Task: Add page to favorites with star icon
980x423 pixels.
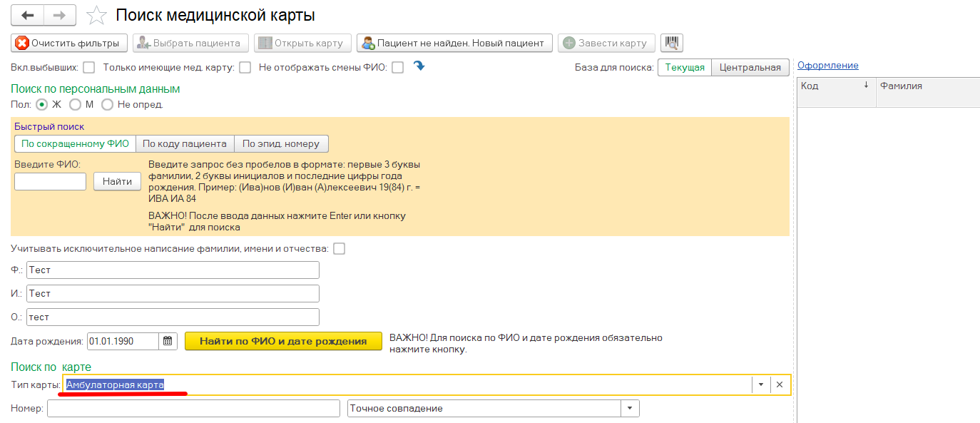Action: coord(96,16)
